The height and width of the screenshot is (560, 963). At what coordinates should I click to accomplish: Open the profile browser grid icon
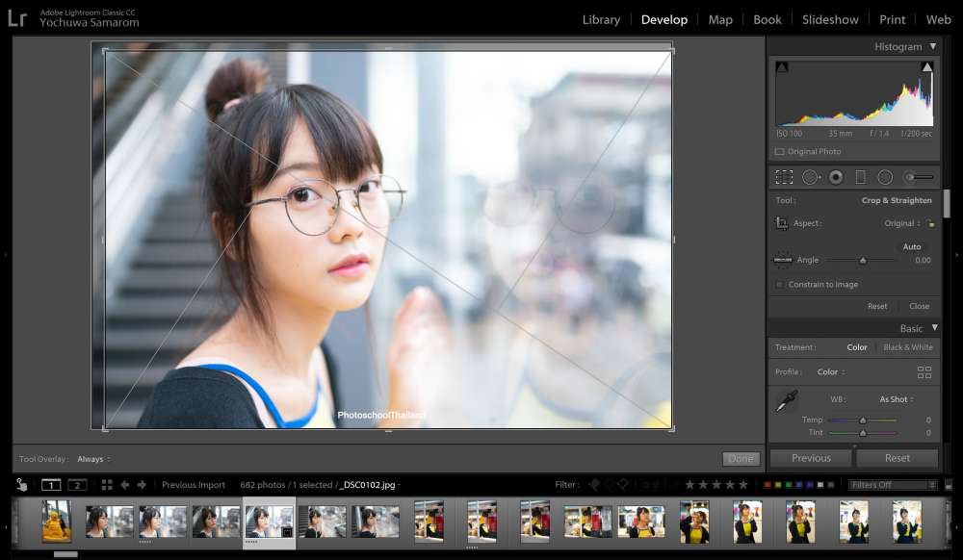coord(924,372)
